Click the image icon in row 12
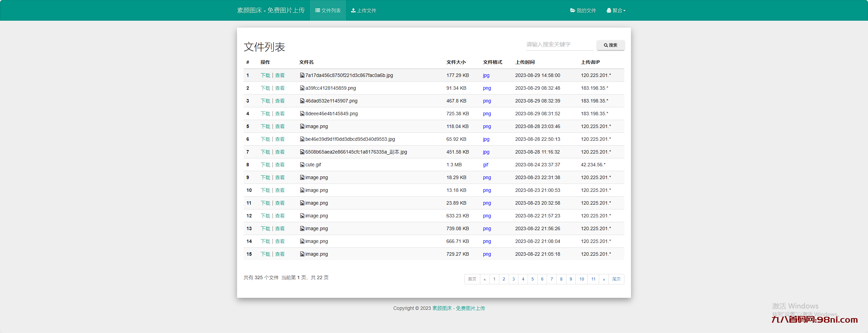868x333 pixels. click(302, 216)
